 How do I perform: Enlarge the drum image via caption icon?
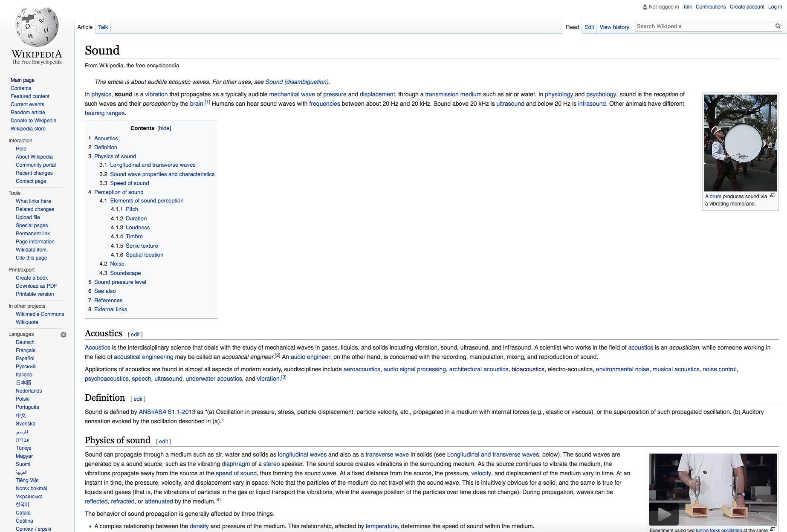773,196
